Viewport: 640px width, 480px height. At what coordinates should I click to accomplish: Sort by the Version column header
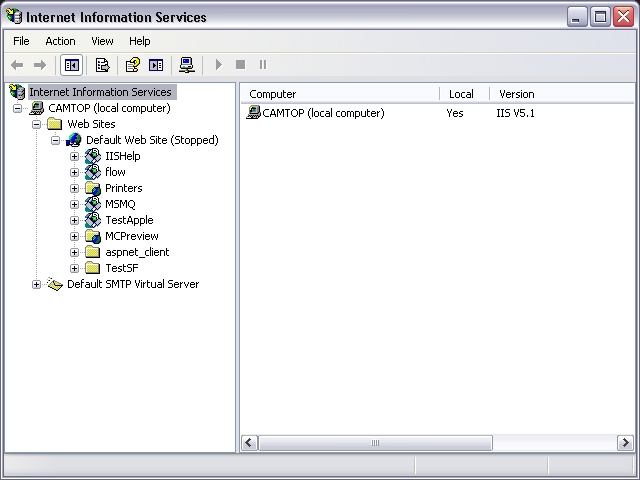(562, 94)
